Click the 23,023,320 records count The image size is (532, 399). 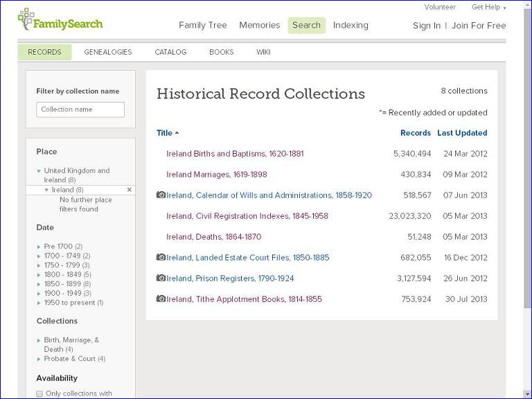[410, 216]
